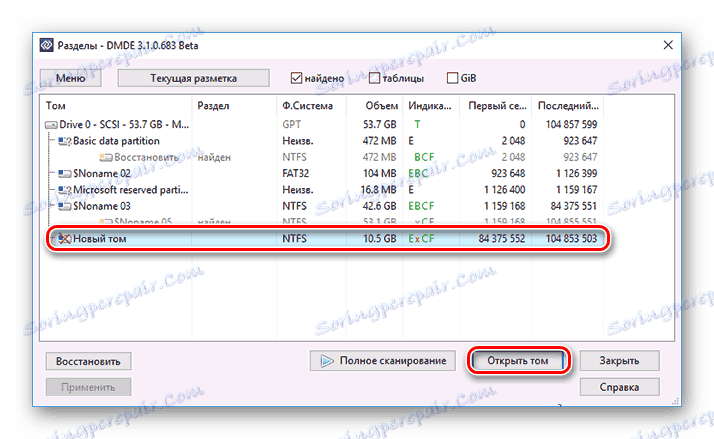Screen dimensions: 714x439
Task: Click the Microsoft reserved partition volume icon
Action: click(64, 190)
